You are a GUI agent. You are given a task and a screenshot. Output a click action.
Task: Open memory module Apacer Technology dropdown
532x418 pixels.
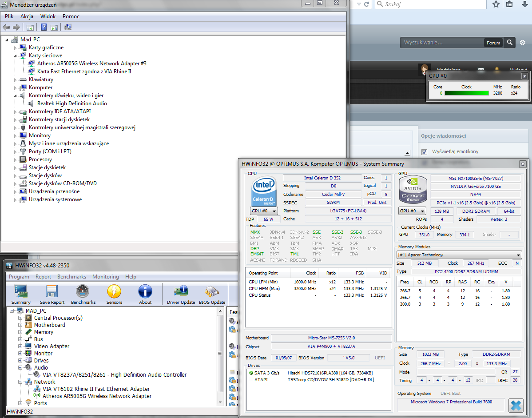click(459, 255)
